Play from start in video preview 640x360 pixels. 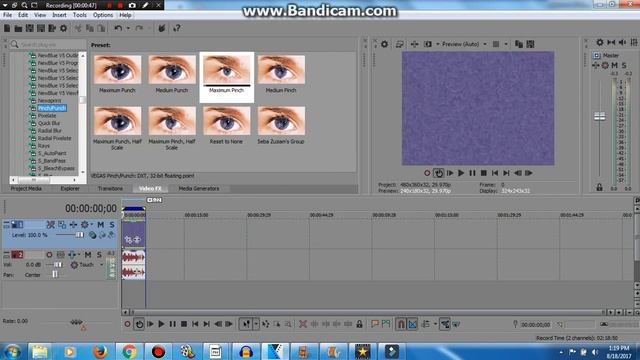(450, 173)
